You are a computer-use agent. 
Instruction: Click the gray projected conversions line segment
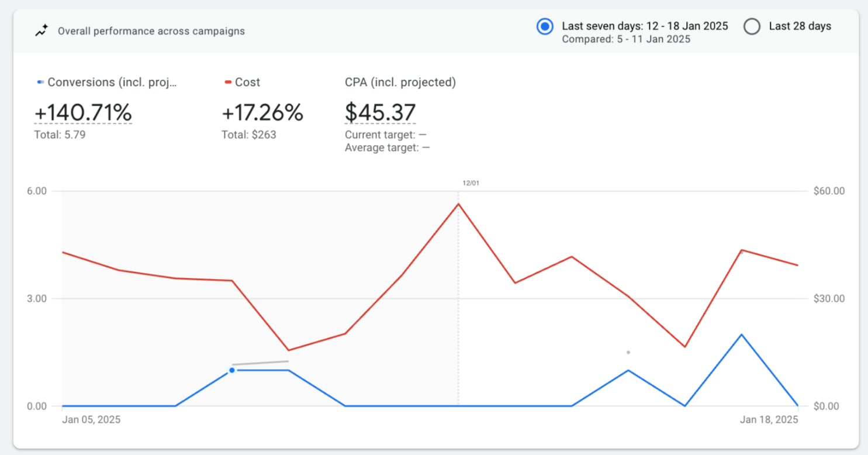tap(260, 363)
